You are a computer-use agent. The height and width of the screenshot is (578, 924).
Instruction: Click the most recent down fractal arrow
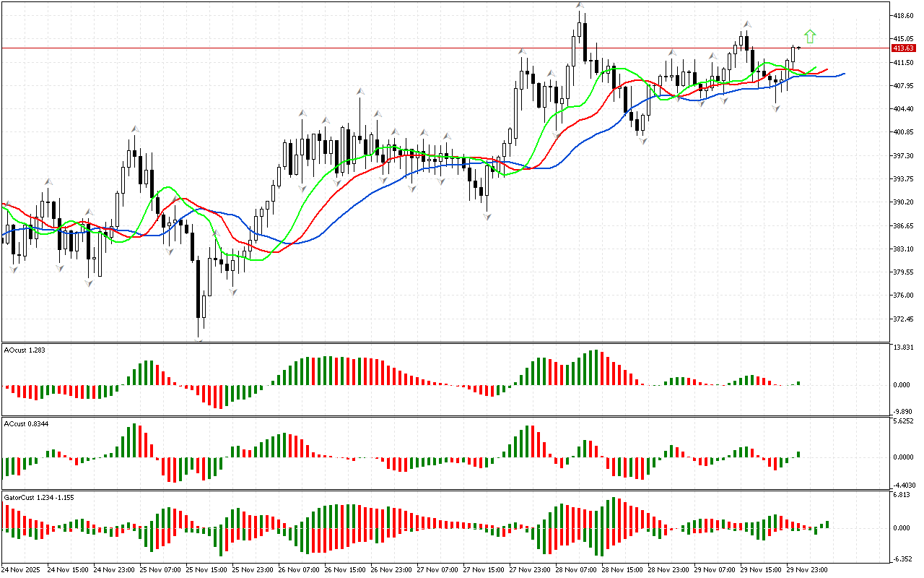776,108
